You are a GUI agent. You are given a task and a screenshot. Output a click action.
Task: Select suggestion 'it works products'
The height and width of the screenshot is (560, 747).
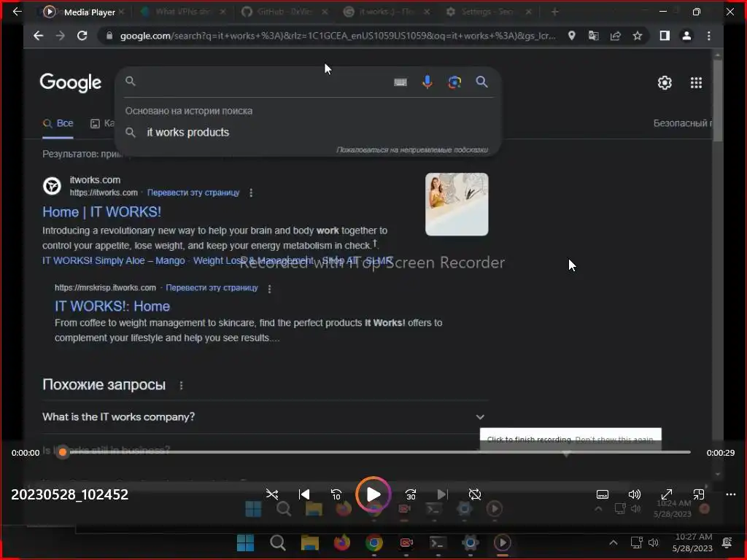pyautogui.click(x=187, y=133)
